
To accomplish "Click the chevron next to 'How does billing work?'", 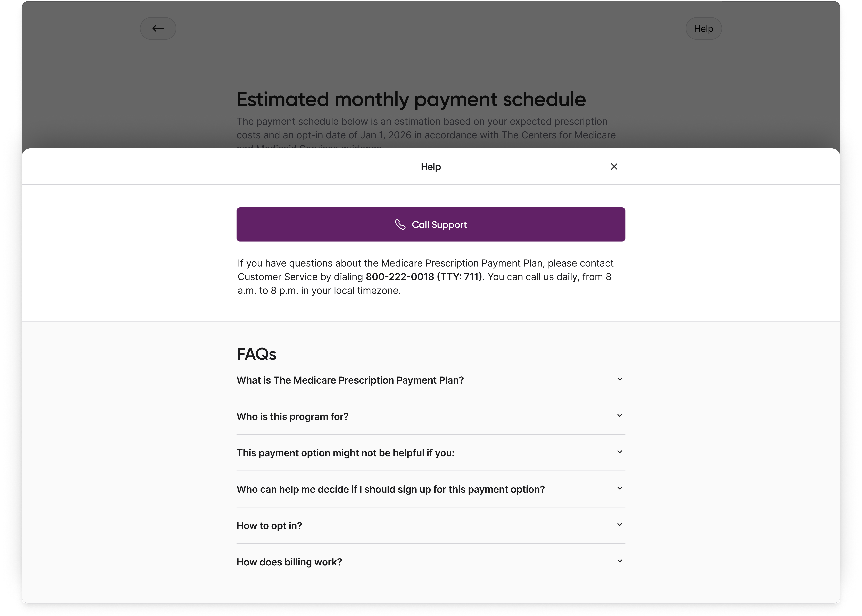I will [x=620, y=561].
